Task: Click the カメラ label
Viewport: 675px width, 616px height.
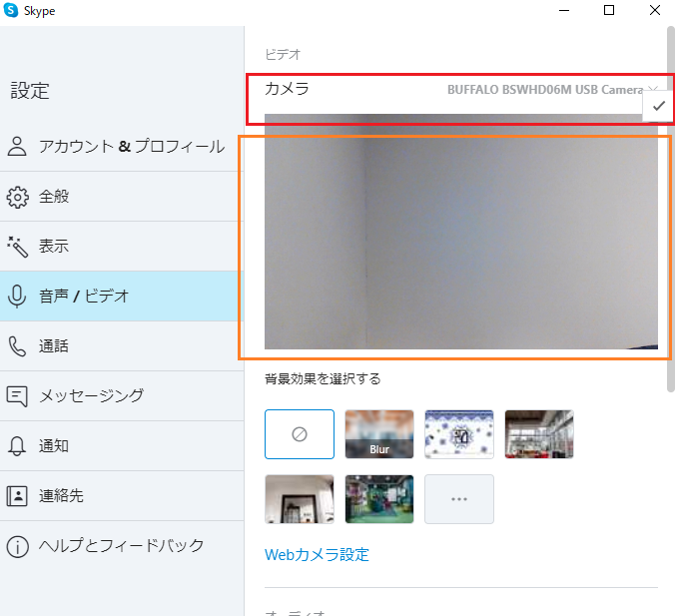Action: click(287, 89)
